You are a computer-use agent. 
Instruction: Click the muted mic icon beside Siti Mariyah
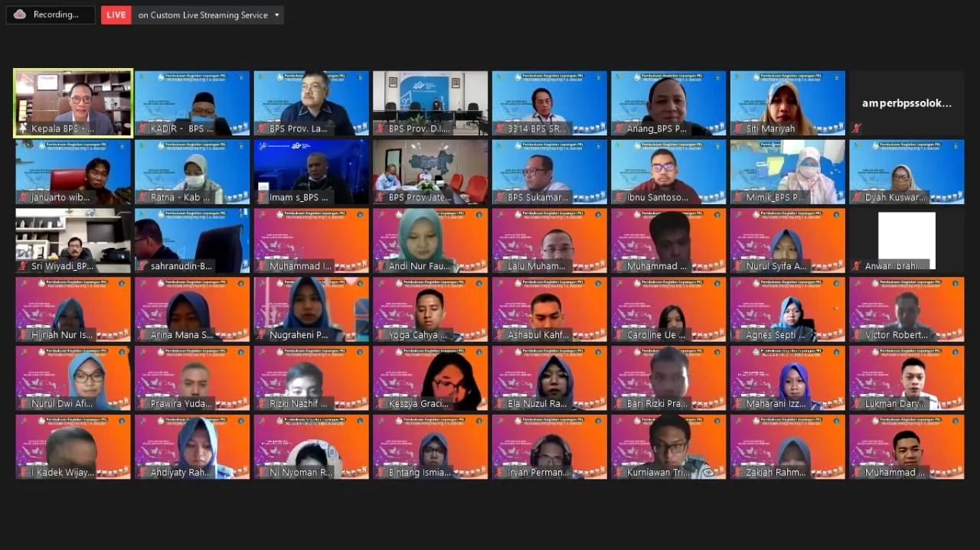(x=738, y=129)
